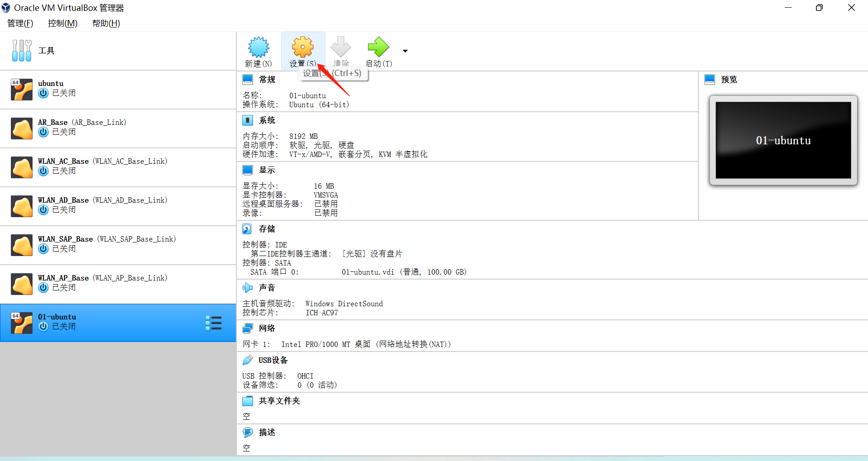868x461 pixels.
Task: Click the USB设备 section icon
Action: pos(247,360)
